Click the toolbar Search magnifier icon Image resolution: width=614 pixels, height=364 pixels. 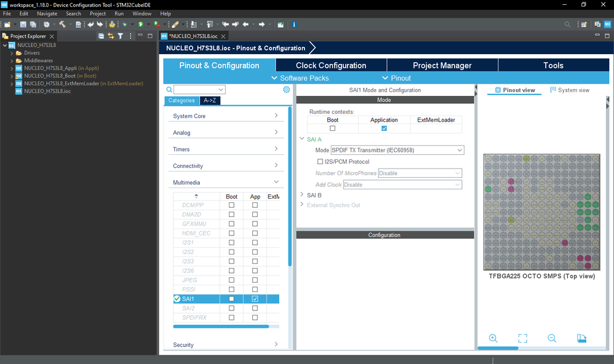(x=567, y=24)
